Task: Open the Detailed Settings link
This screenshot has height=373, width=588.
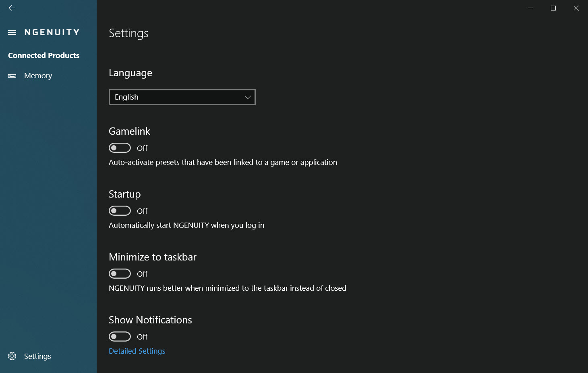Action: [x=137, y=351]
